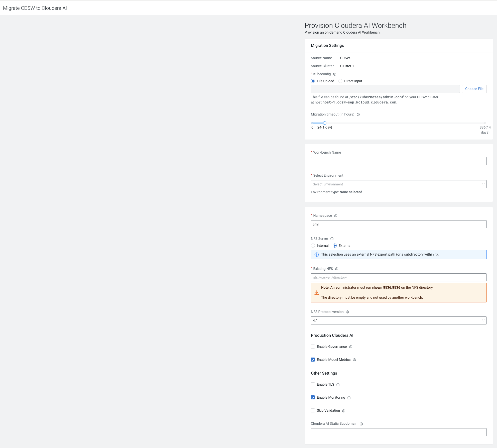Click the Enable TLS info icon

[x=338, y=385]
